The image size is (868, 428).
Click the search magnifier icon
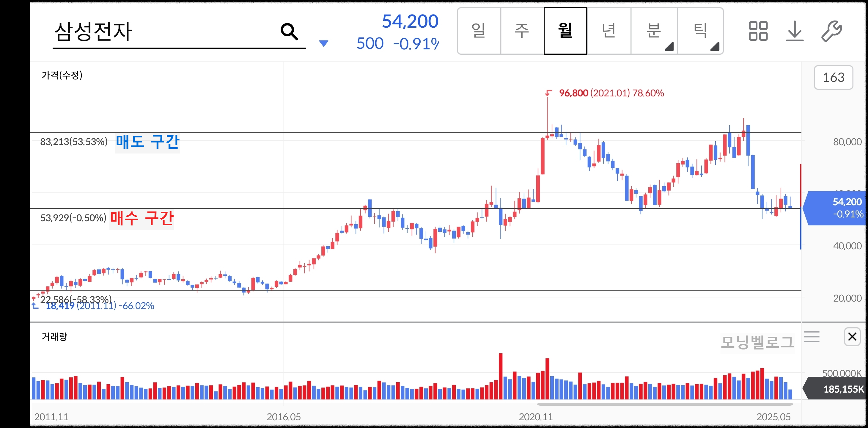coord(289,32)
